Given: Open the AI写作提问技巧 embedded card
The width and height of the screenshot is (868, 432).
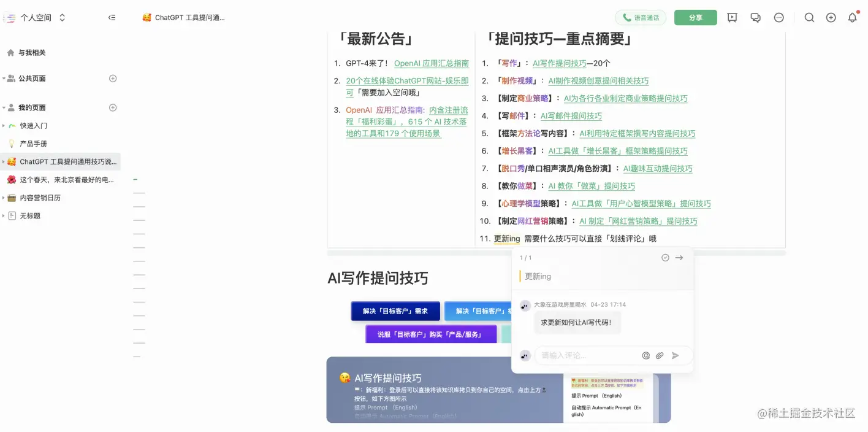Looking at the screenshot, I should pyautogui.click(x=498, y=390).
